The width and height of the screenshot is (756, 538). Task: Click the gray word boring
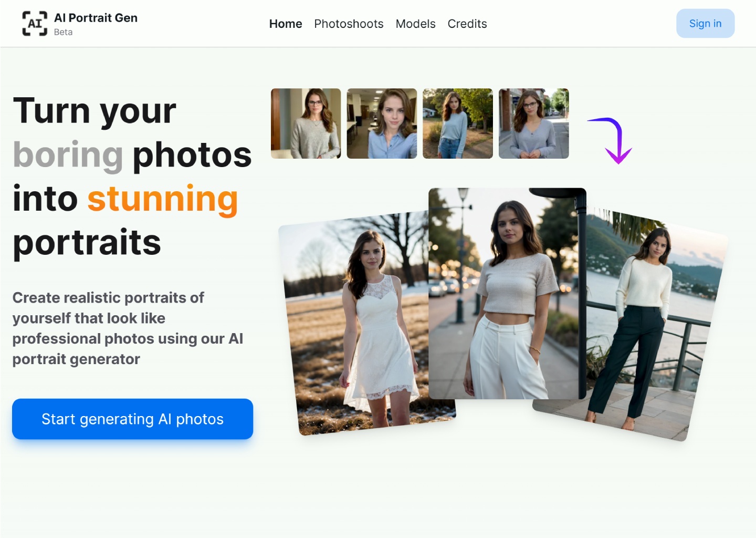[68, 155]
